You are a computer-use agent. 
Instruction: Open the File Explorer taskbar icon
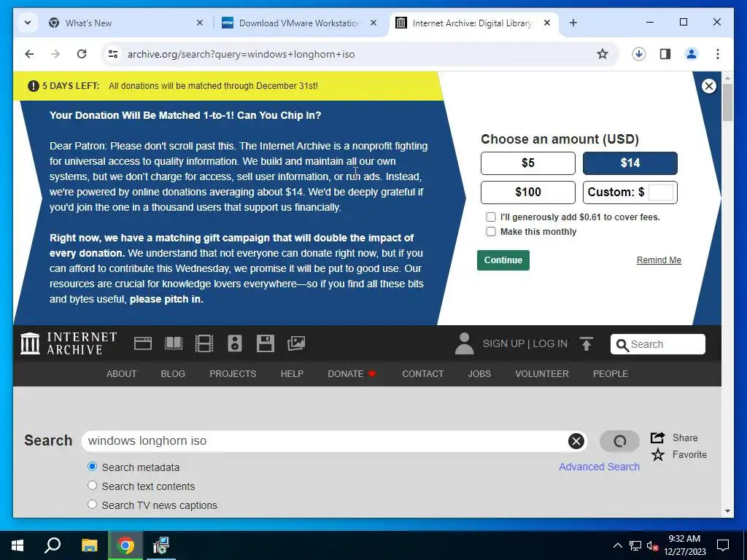[89, 545]
